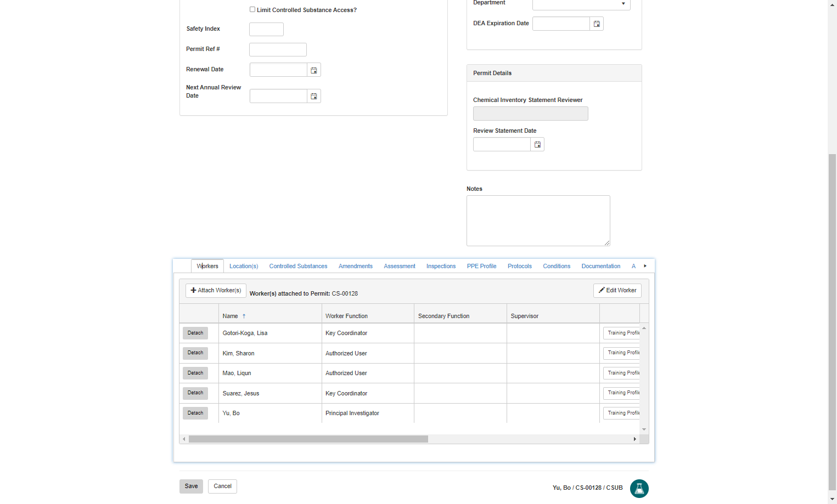Screen dimensions: 837x504
Task: Sort workers by Name column arrow
Action: [244, 316]
